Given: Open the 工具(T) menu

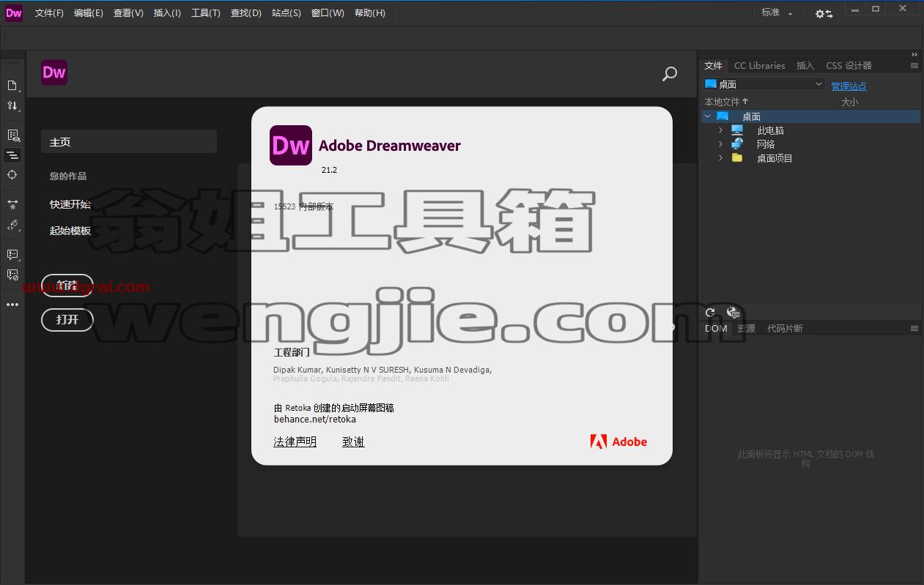Looking at the screenshot, I should 205,13.
